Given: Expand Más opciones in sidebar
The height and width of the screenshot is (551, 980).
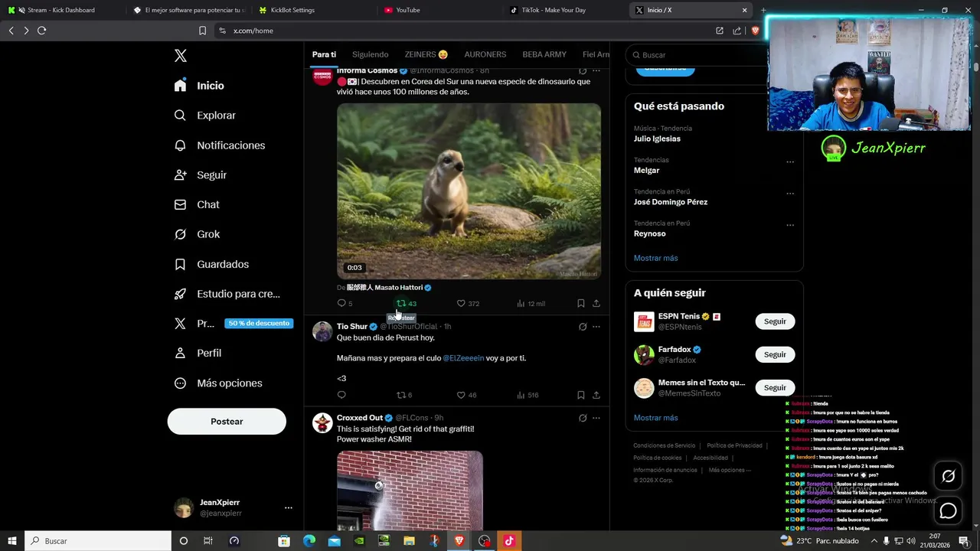Looking at the screenshot, I should [x=217, y=383].
